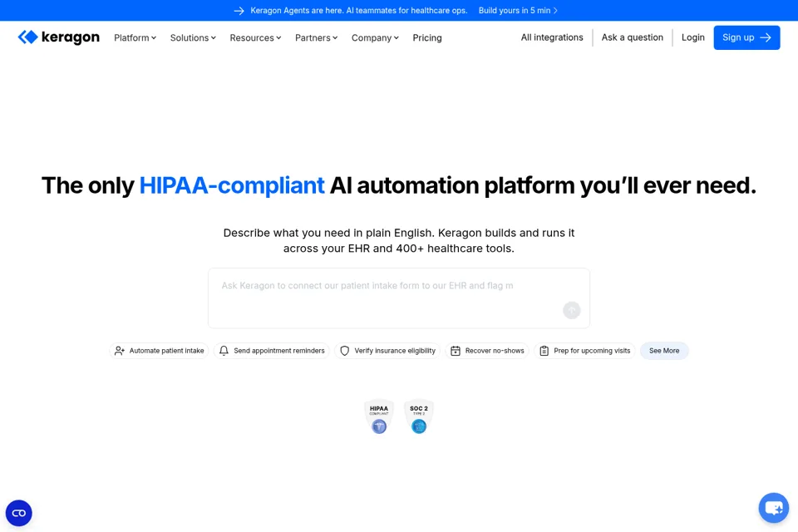Select Automate patient intake suggestion
Image resolution: width=798 pixels, height=532 pixels.
(x=159, y=351)
